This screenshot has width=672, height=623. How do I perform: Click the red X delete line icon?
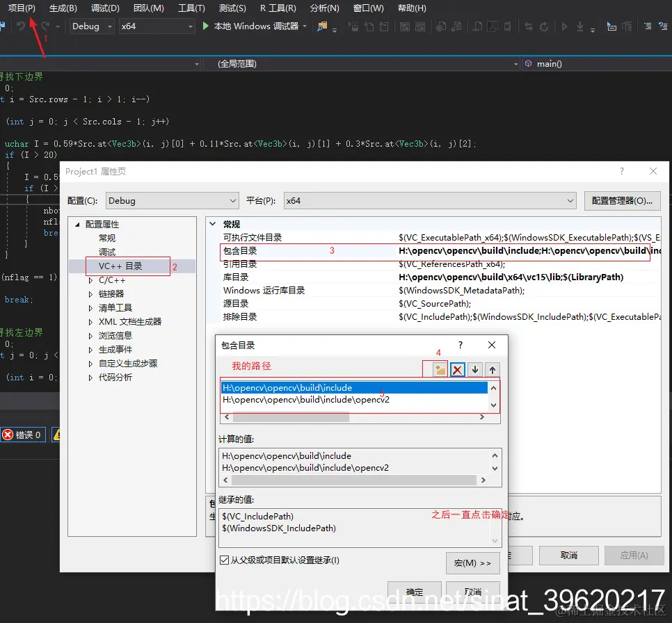pyautogui.click(x=458, y=369)
